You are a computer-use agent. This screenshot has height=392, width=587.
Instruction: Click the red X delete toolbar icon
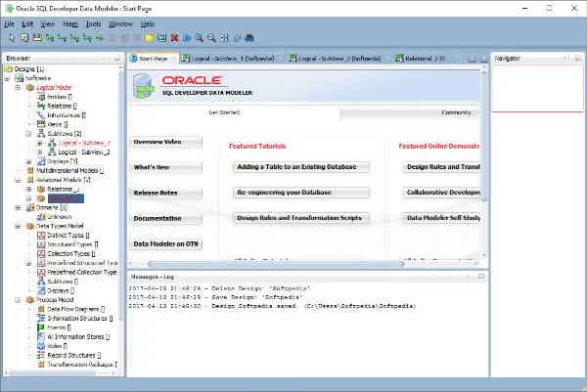(174, 38)
